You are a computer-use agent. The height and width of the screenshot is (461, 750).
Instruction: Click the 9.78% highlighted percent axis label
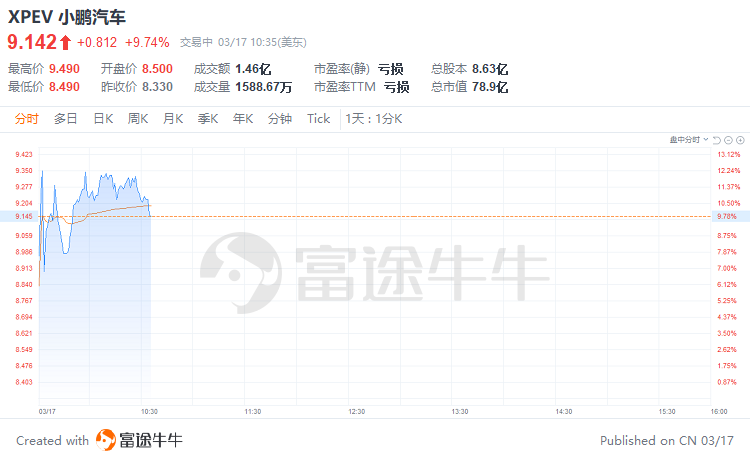point(727,217)
